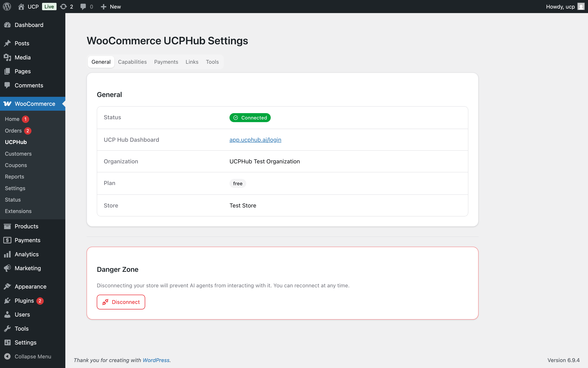Switch to the Payments settings tab

[166, 62]
